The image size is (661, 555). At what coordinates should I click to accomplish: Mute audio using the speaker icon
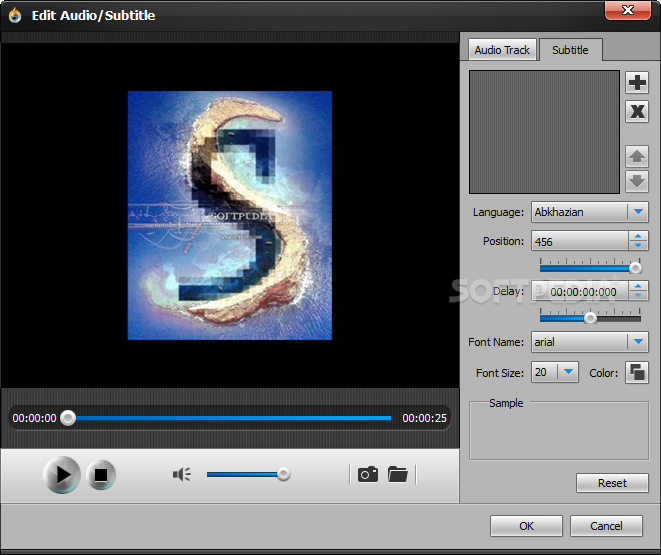tap(181, 474)
